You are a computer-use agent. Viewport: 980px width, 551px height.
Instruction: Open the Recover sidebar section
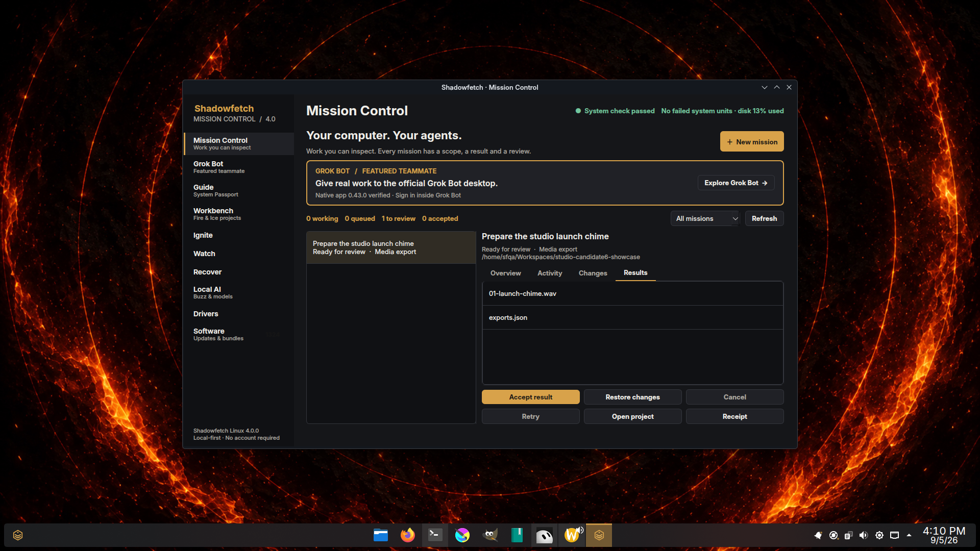239,272
